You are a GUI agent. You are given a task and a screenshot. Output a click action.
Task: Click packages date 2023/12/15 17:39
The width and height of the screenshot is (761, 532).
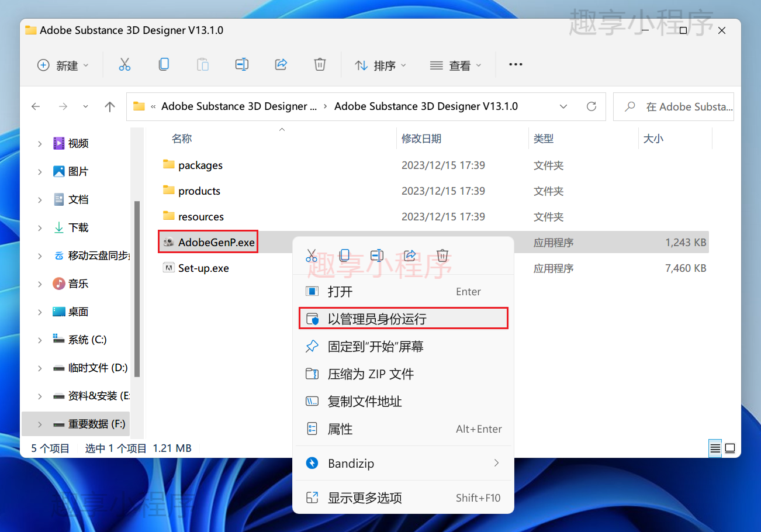click(443, 165)
